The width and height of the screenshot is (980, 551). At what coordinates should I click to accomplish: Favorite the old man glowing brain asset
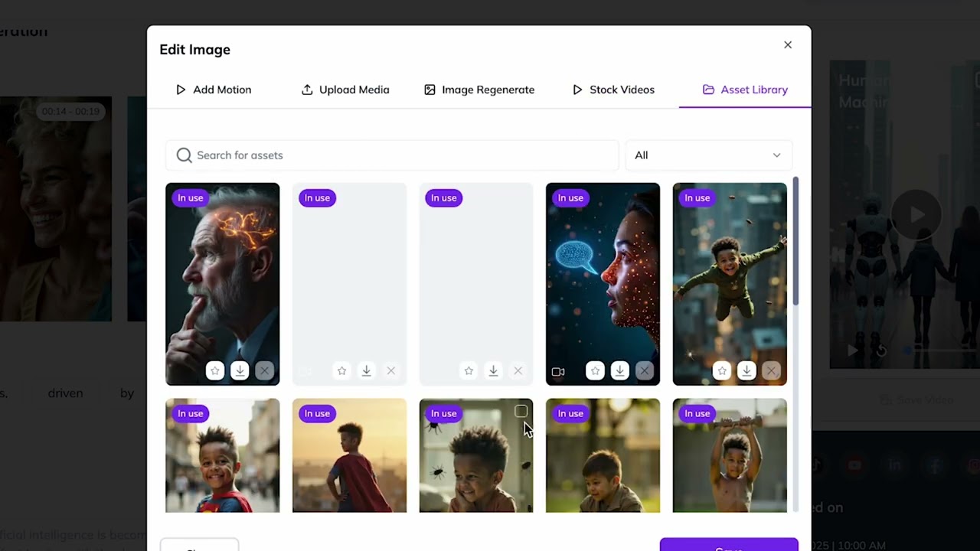[215, 371]
